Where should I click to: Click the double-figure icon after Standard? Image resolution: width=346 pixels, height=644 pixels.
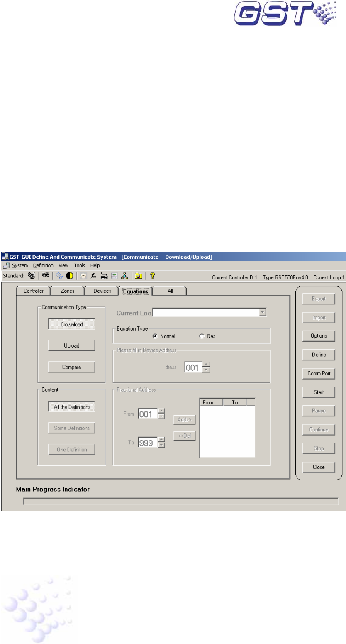[x=45, y=275]
